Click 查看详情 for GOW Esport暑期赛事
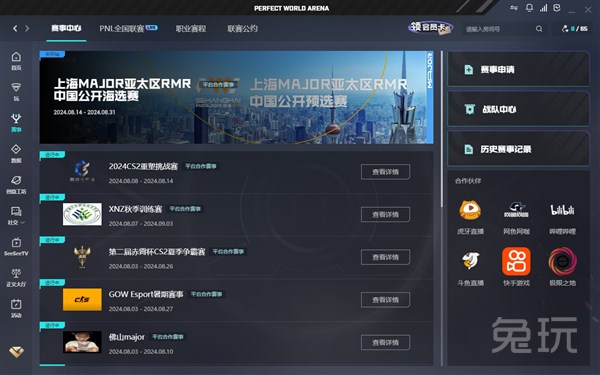Image resolution: width=600 pixels, height=375 pixels. click(x=385, y=300)
